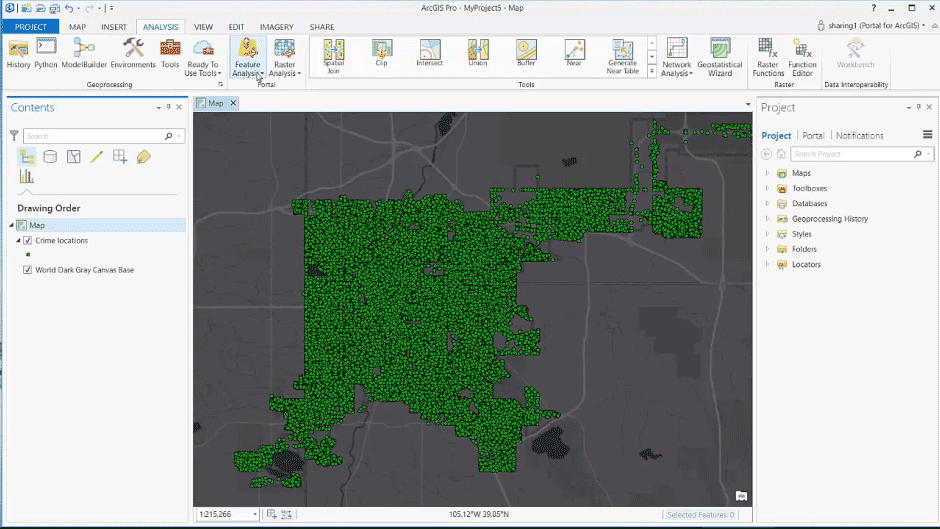This screenshot has height=529, width=940.
Task: Open the ArcGIS Pro help question mark
Action: click(873, 8)
